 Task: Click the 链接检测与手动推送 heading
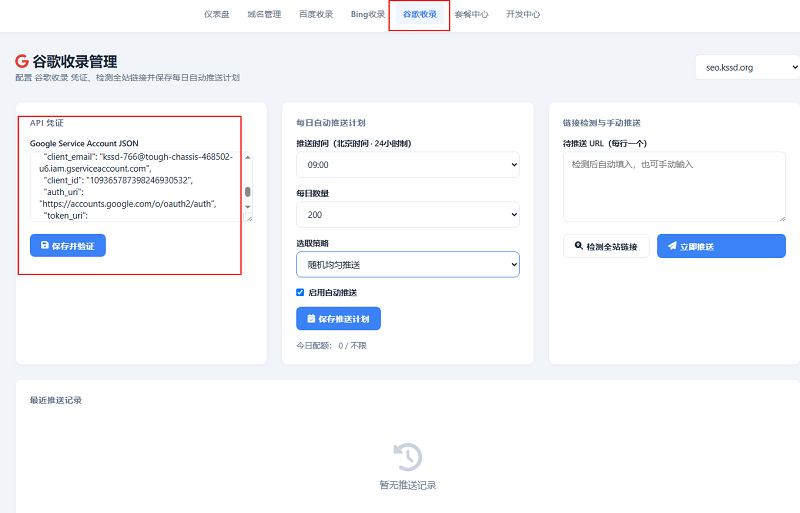602,123
